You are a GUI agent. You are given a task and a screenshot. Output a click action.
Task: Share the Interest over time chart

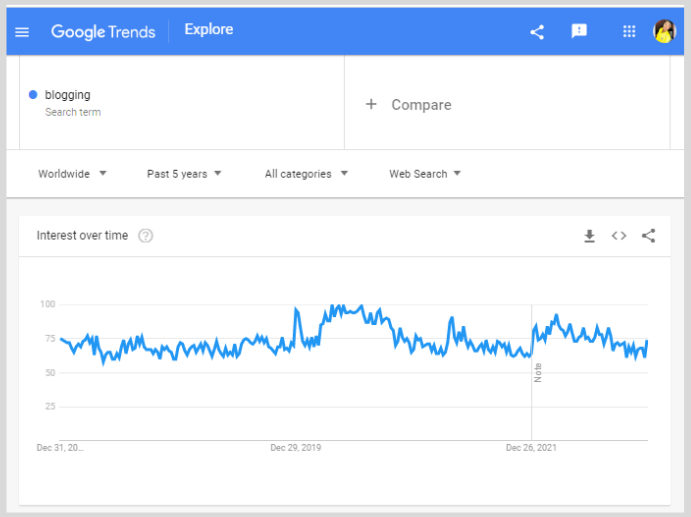tap(649, 236)
